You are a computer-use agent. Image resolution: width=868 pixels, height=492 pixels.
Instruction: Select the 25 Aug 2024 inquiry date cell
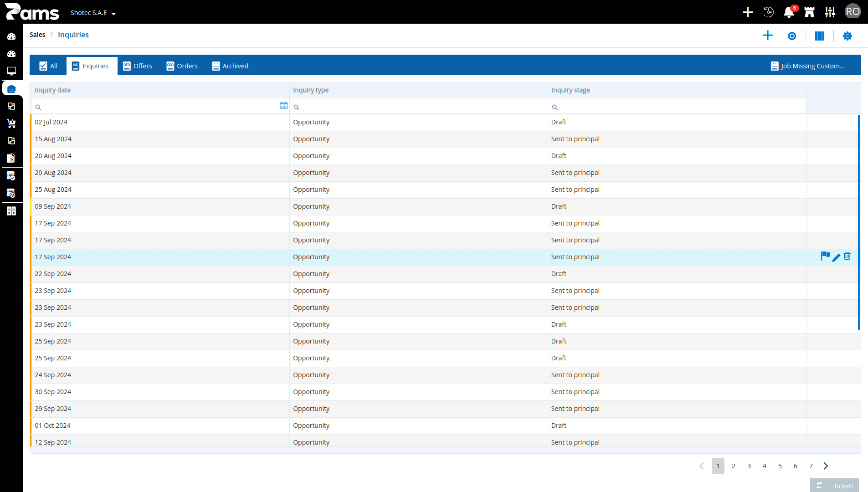click(160, 190)
